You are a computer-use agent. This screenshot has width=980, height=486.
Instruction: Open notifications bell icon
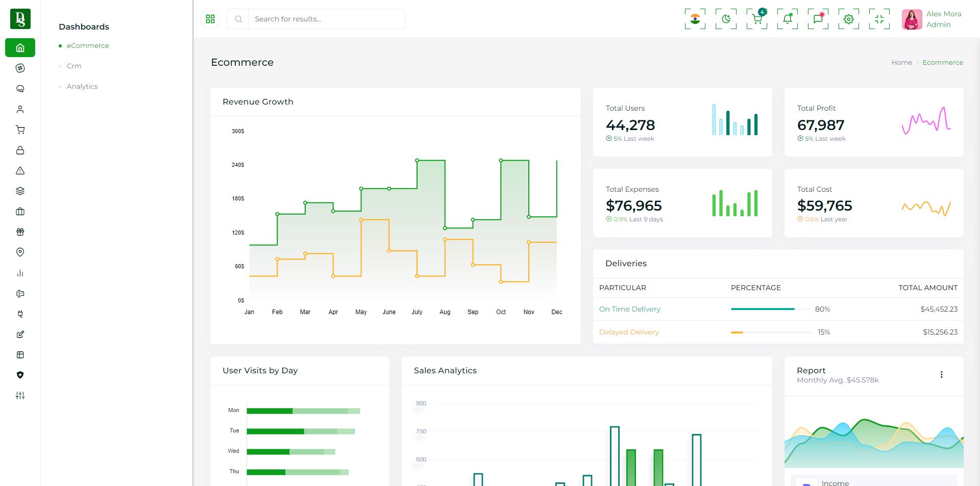click(787, 19)
